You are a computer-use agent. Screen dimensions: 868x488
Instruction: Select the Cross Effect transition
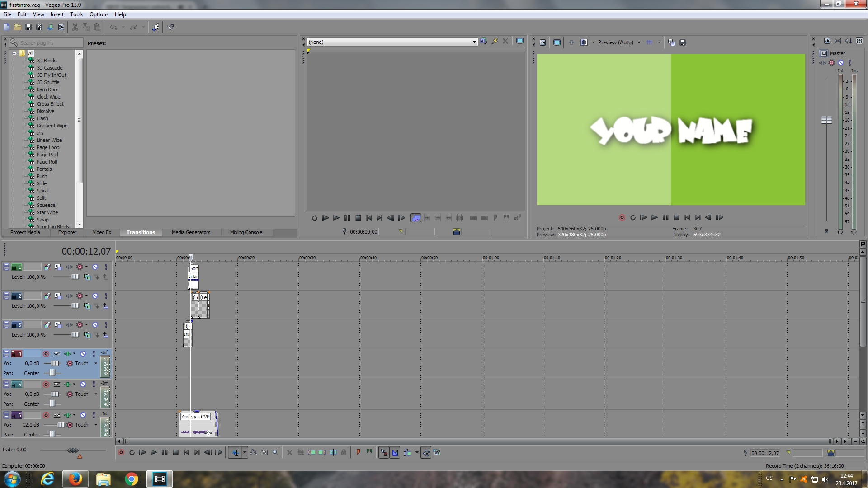(50, 104)
